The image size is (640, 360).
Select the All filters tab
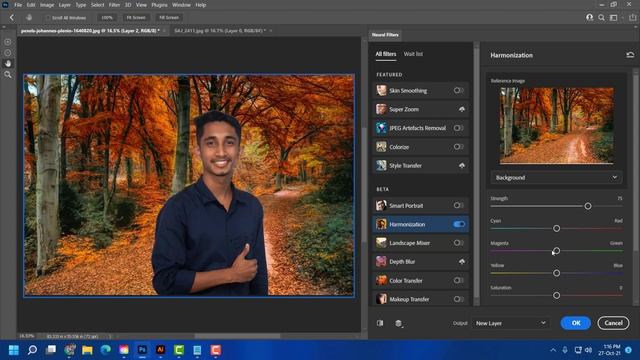pyautogui.click(x=386, y=54)
